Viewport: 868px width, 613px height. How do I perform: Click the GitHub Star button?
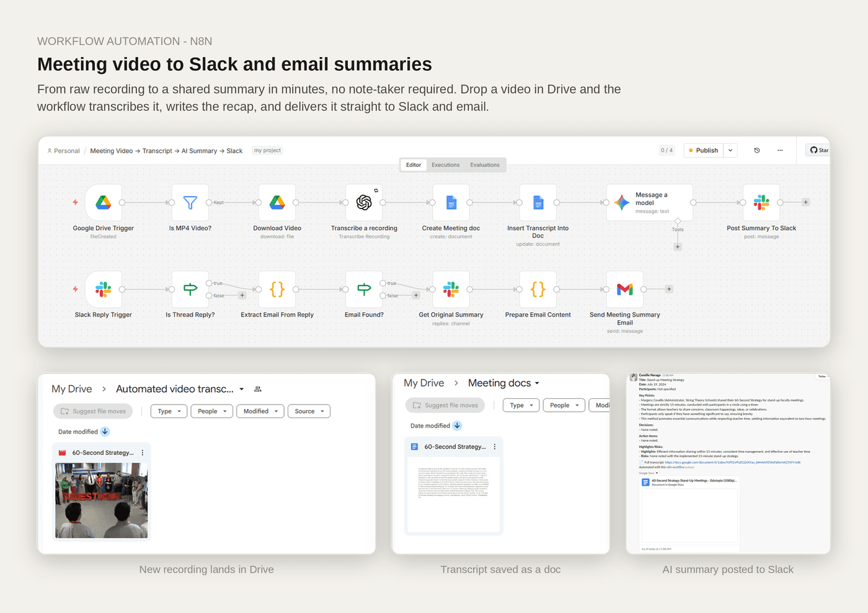pos(818,150)
